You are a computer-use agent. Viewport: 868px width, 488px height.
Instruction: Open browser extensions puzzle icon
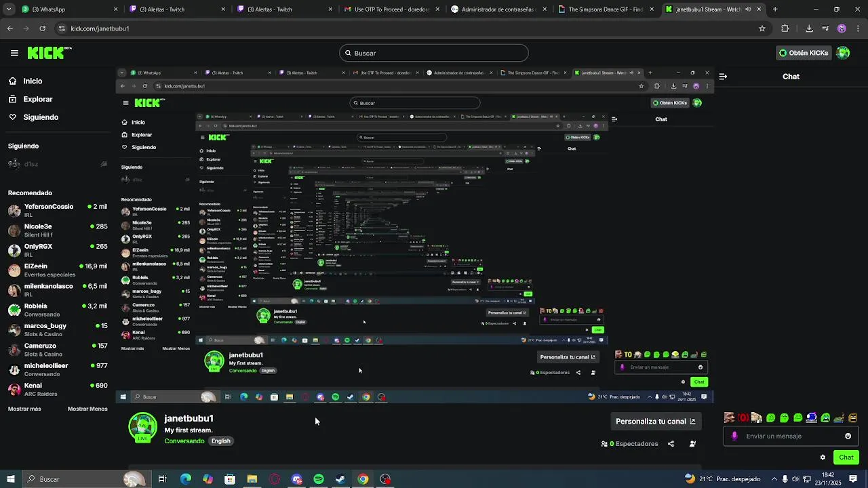pyautogui.click(x=785, y=28)
